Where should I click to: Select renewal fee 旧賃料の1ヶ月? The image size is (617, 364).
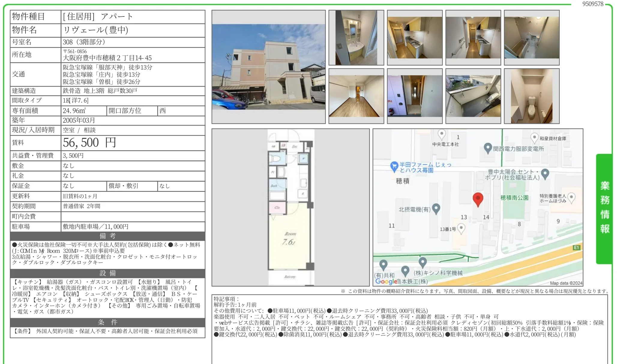pyautogui.click(x=80, y=196)
